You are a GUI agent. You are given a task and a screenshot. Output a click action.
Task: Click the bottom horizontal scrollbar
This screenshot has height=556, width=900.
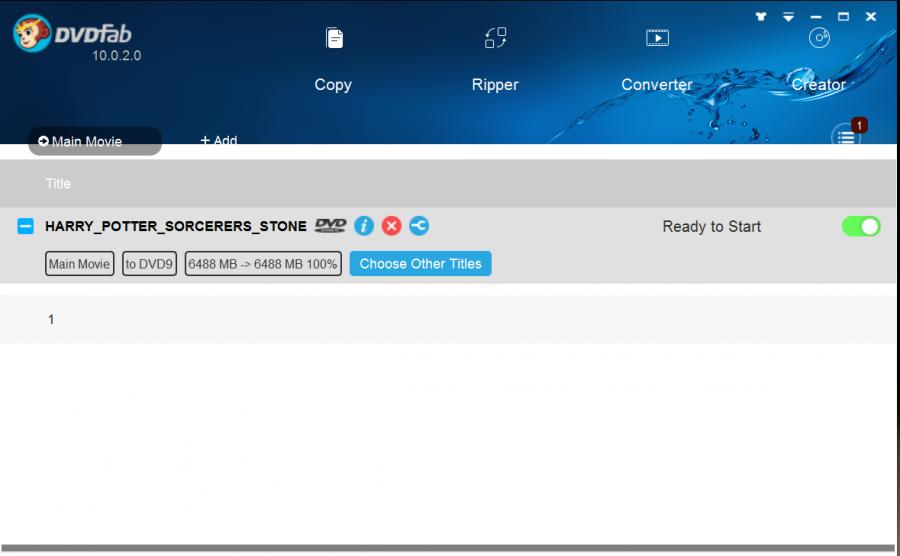pos(448,549)
